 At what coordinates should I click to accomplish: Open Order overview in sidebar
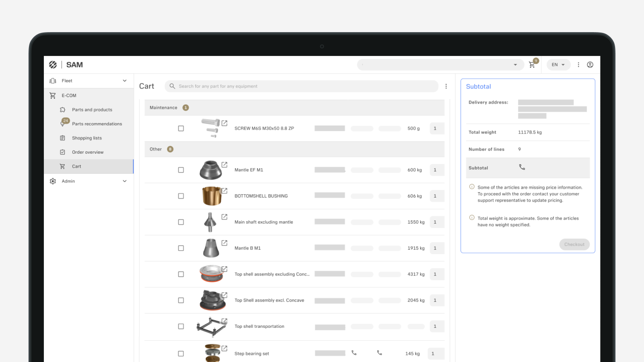[88, 152]
